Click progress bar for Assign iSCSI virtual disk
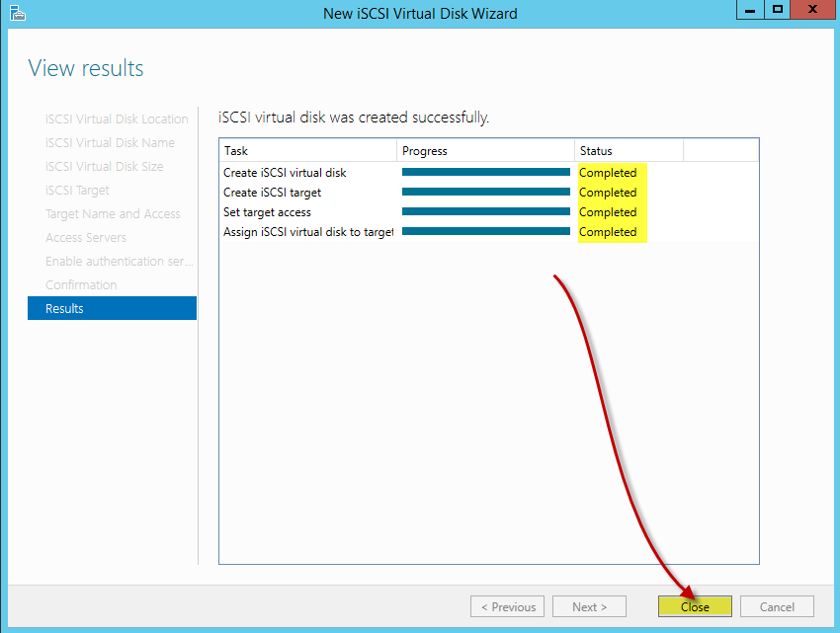840x633 pixels. pyautogui.click(x=486, y=231)
